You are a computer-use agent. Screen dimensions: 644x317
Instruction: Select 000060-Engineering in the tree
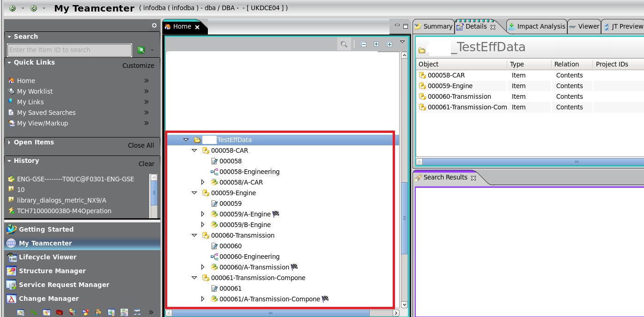click(x=249, y=257)
